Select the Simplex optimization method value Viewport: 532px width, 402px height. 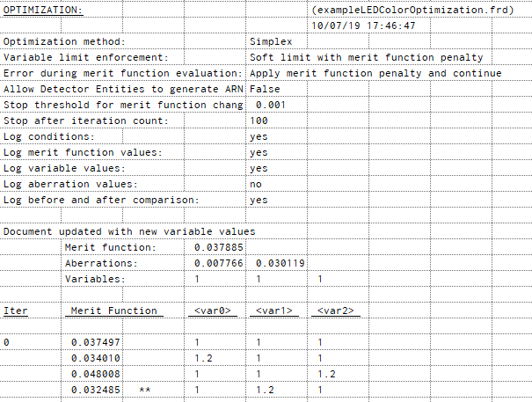click(x=271, y=41)
